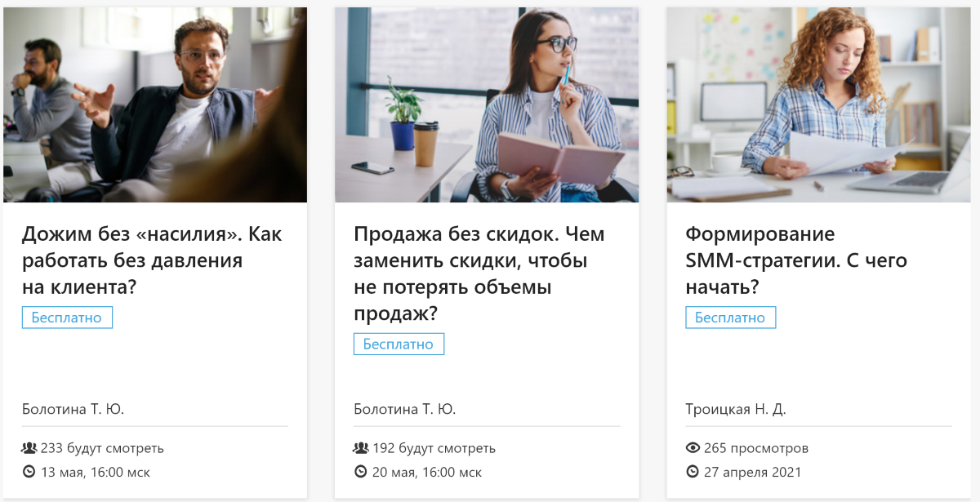Open the photo of the woman holding a pink book

coord(487,105)
